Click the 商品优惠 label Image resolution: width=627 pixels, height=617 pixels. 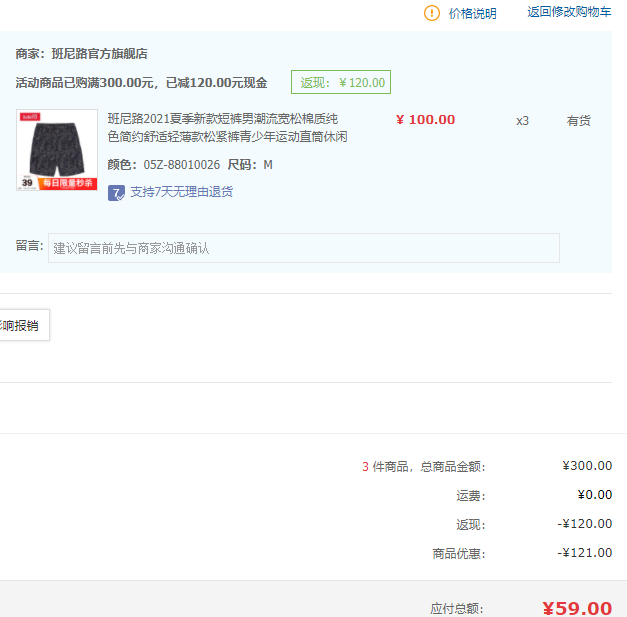[x=459, y=554]
